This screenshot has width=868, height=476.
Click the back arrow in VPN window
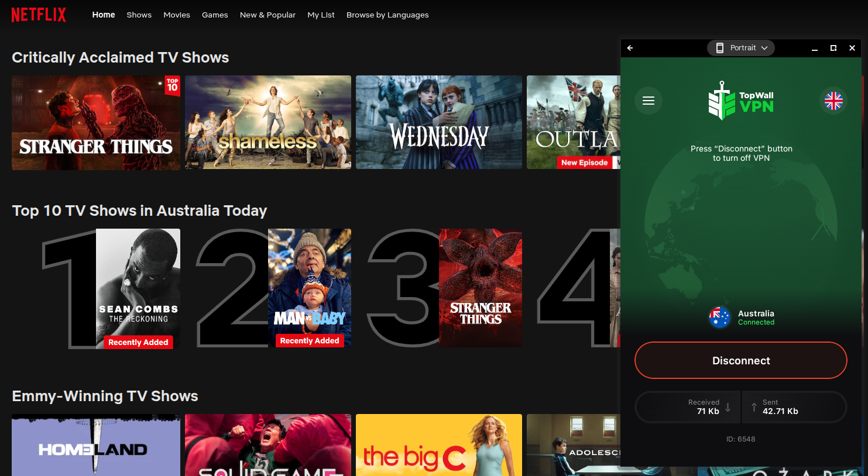click(630, 48)
